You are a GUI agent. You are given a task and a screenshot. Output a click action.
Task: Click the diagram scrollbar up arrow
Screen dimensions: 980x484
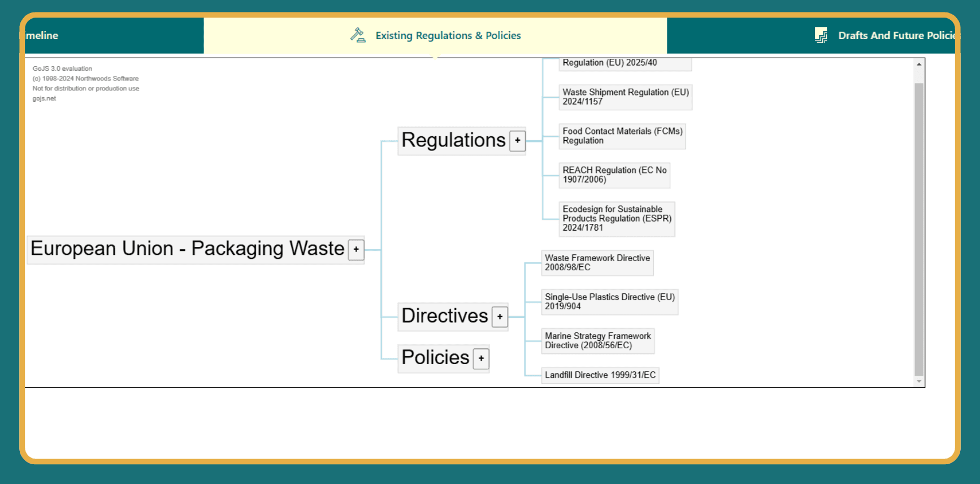[x=919, y=64]
